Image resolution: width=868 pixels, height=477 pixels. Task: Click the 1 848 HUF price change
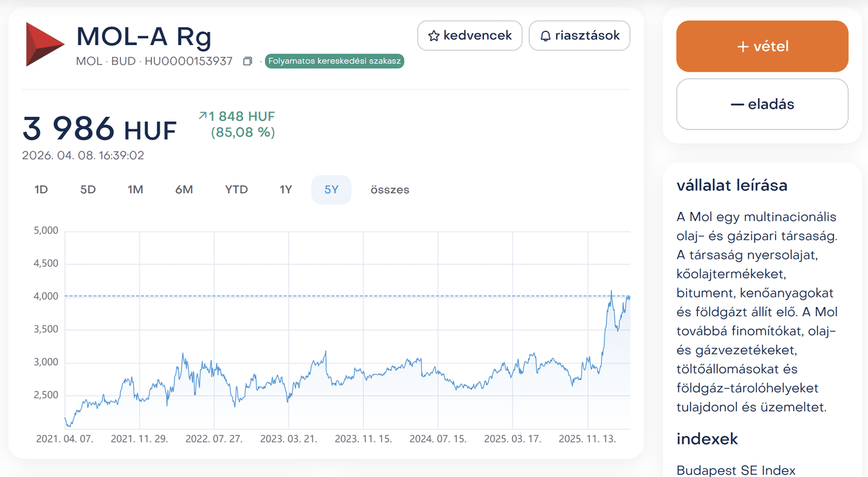[x=242, y=117]
